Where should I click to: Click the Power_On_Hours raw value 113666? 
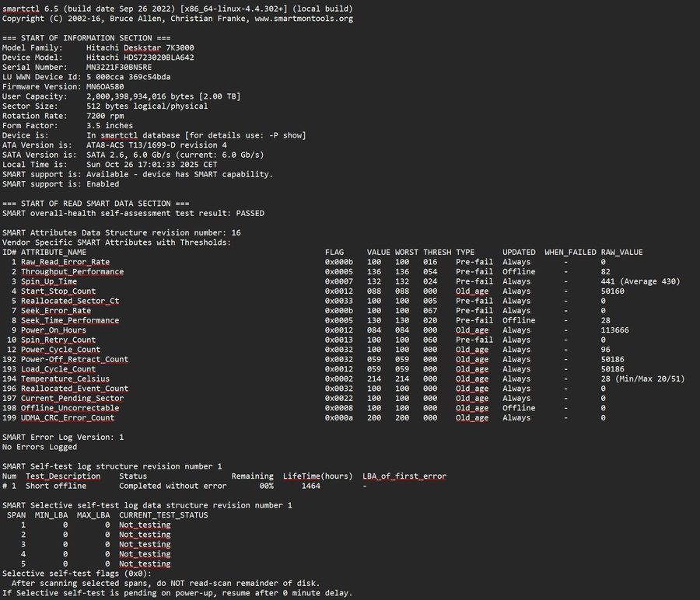(x=617, y=330)
